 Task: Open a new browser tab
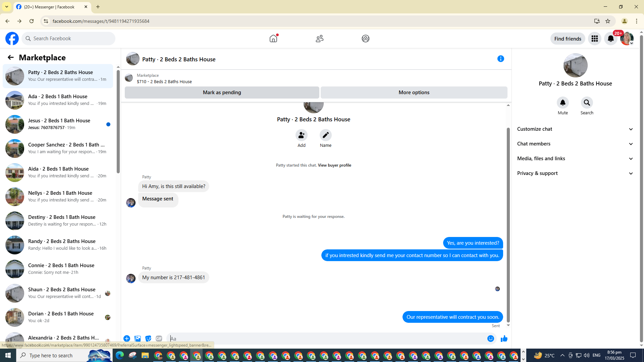coord(98,7)
